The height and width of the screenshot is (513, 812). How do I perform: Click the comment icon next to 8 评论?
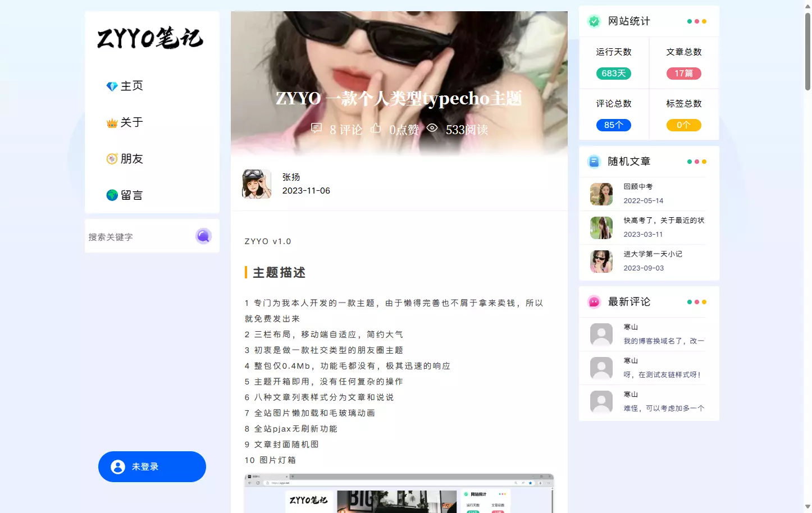pyautogui.click(x=317, y=129)
